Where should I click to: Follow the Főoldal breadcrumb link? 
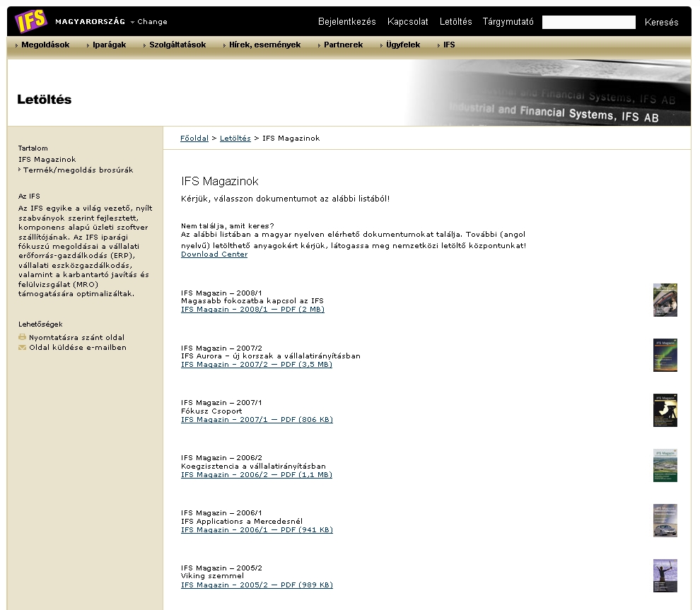tap(194, 139)
